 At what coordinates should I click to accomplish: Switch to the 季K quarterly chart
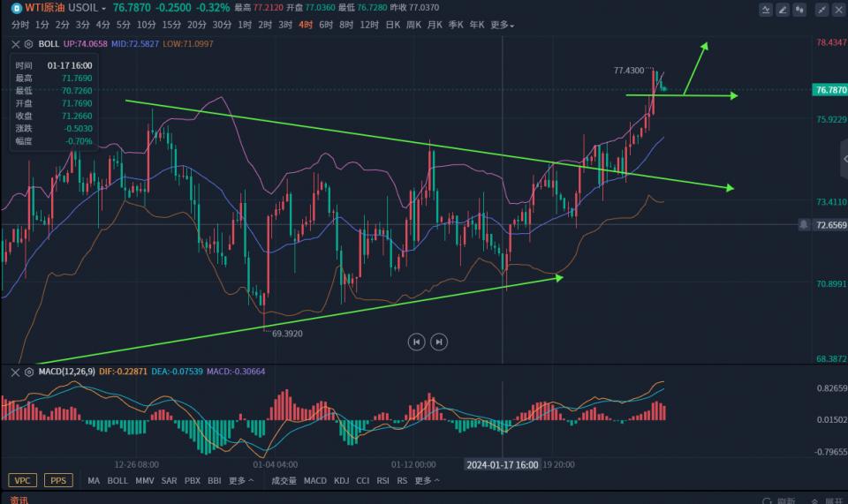click(x=456, y=25)
